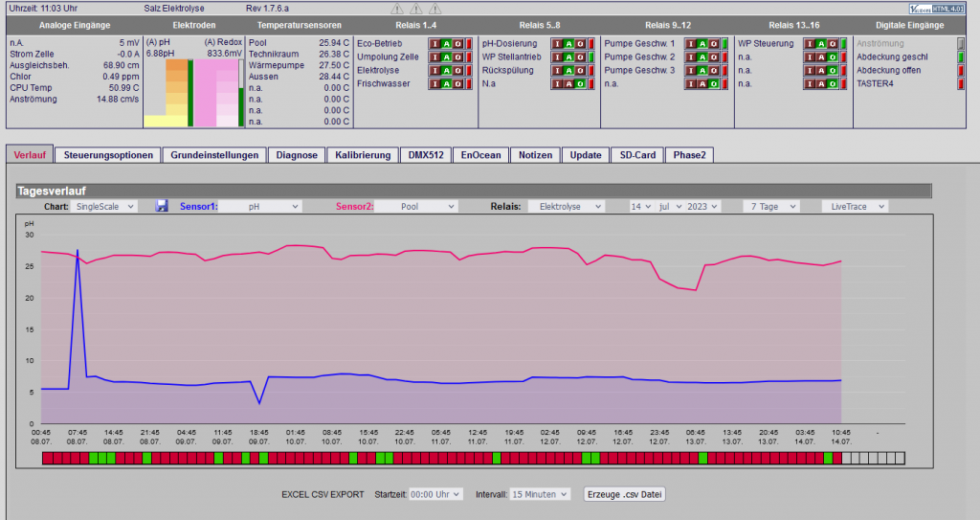Switch WP Stellantrieb relay to O

click(580, 57)
